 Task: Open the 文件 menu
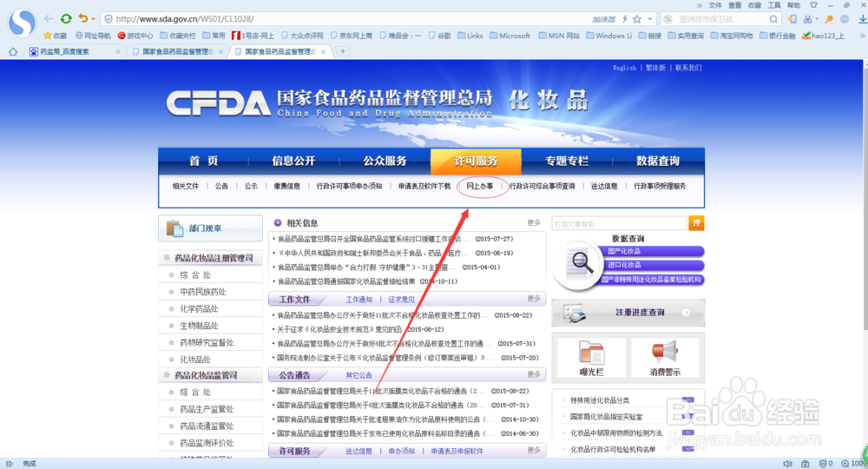[715, 5]
